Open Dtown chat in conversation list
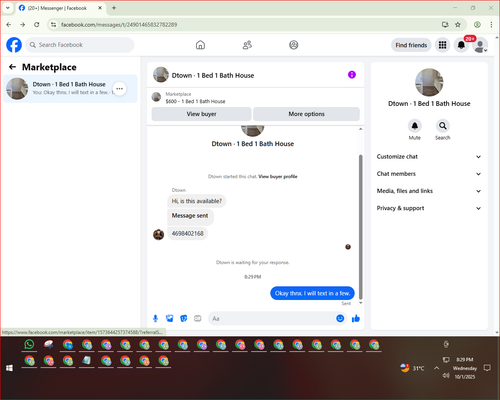The height and width of the screenshot is (400, 500). (70, 89)
